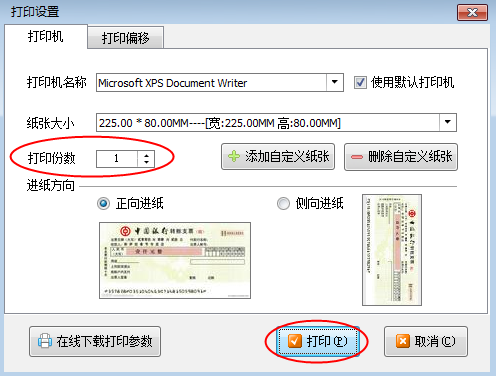496x376 pixels.
Task: Decrease print copies with down arrow
Action: pyautogui.click(x=146, y=163)
